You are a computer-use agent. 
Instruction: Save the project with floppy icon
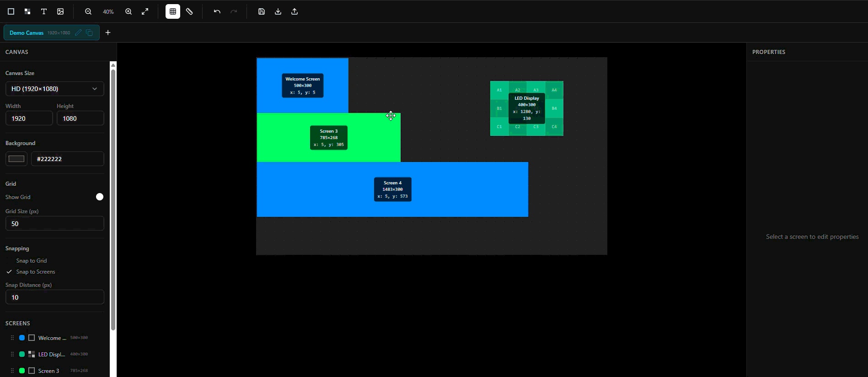point(262,11)
